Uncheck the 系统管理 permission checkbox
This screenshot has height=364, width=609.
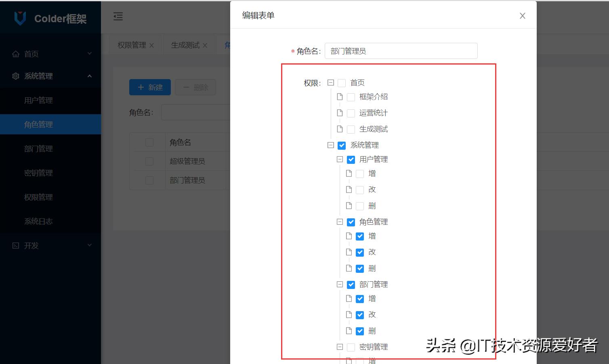coord(342,145)
